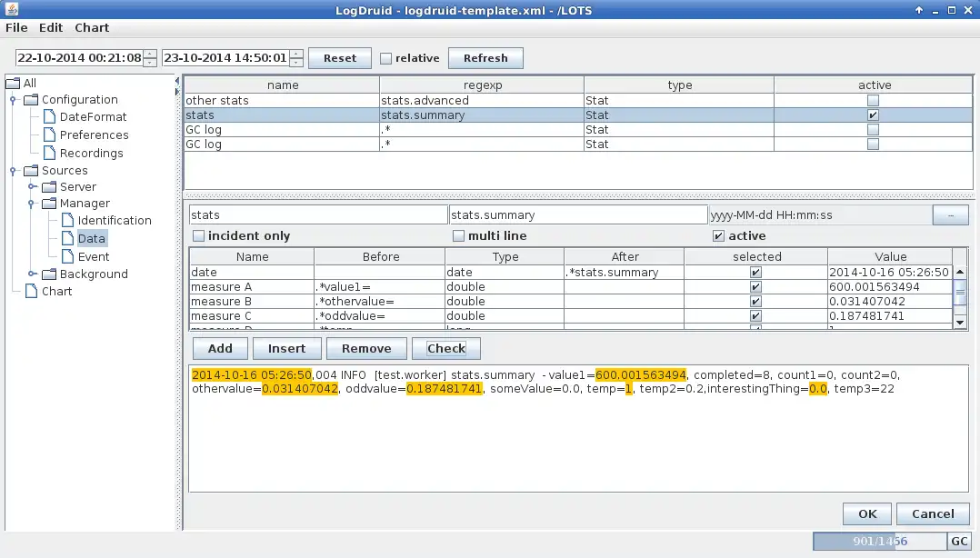This screenshot has width=980, height=558.
Task: Click the DateFormat document icon
Action: pos(49,117)
